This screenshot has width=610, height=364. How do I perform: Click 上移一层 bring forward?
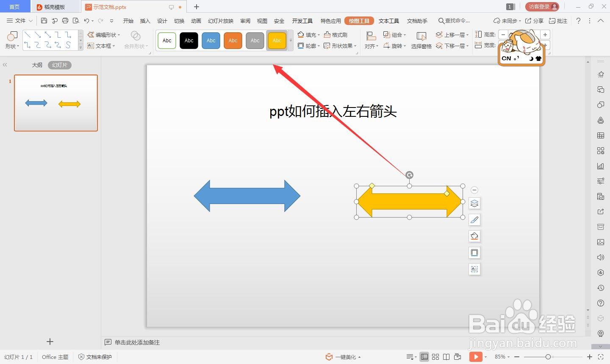tap(452, 35)
